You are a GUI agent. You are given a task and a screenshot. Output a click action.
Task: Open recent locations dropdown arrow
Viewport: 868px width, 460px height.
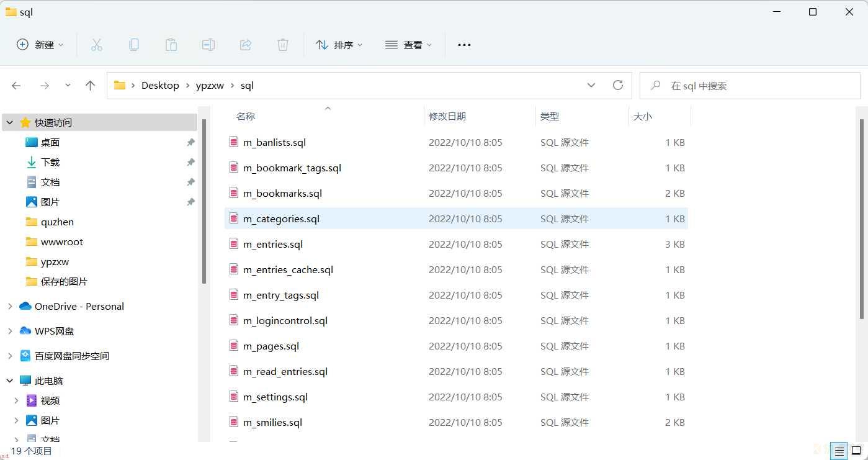point(68,86)
